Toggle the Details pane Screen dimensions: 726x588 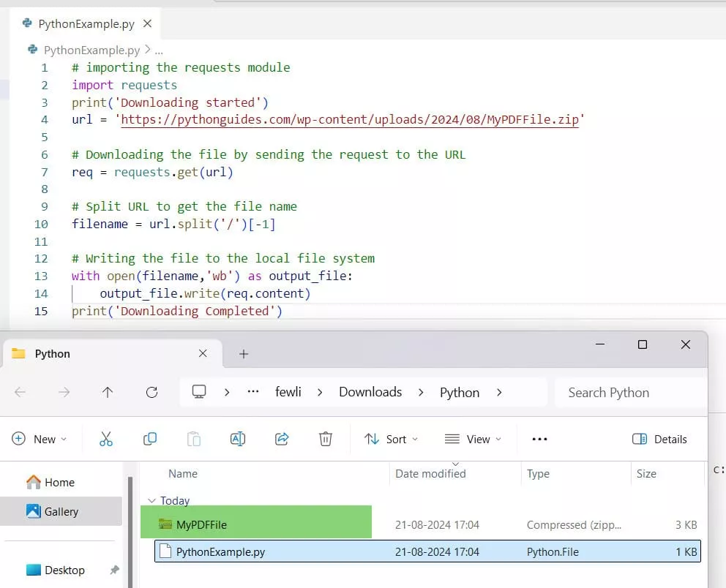click(659, 439)
